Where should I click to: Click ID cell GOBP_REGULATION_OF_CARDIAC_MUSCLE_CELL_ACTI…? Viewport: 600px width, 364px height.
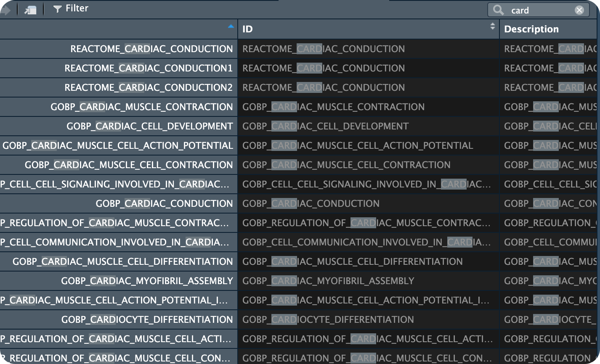pos(369,339)
